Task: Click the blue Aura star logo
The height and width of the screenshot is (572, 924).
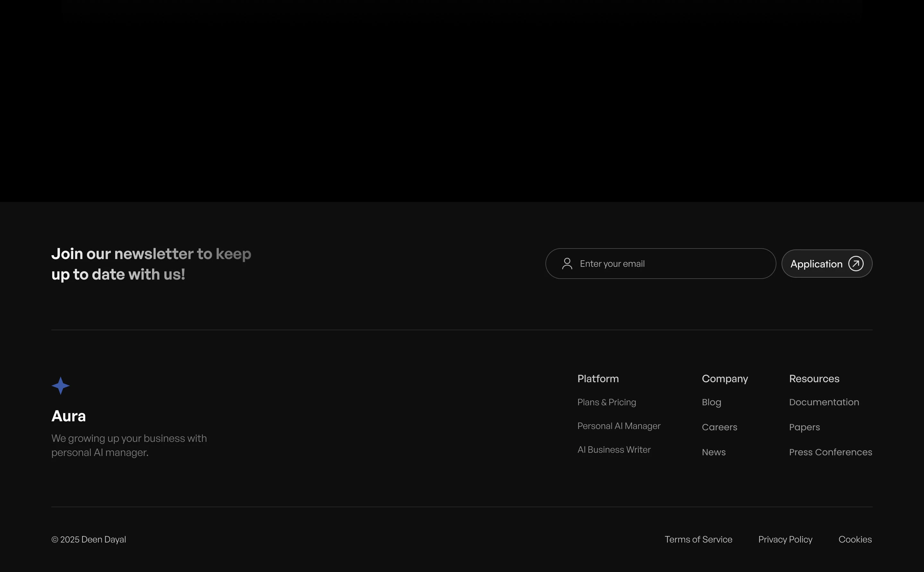Action: (61, 385)
